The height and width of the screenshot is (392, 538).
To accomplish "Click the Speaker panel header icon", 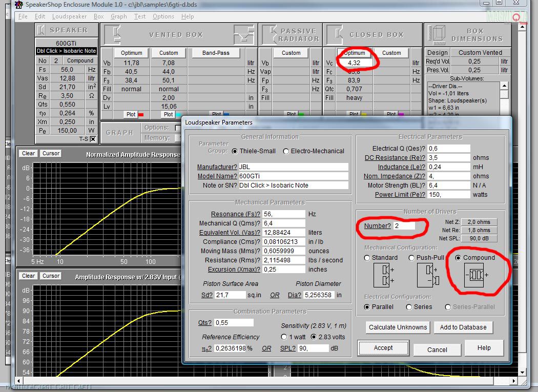I will coord(41,30).
